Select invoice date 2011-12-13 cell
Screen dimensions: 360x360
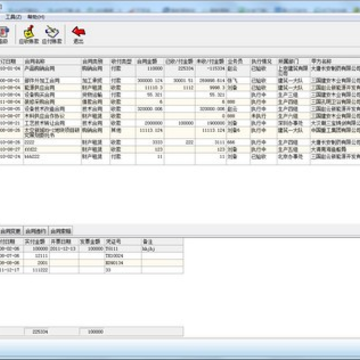coord(64,249)
